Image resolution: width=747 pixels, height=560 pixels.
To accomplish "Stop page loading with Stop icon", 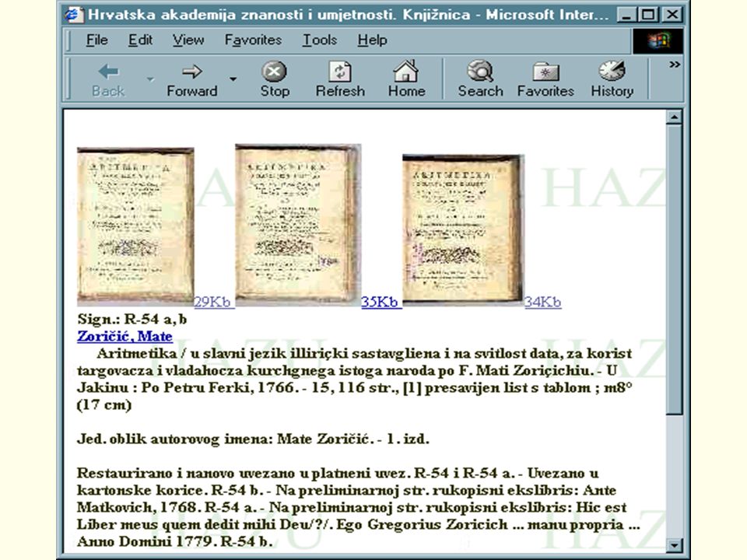I will [x=274, y=72].
